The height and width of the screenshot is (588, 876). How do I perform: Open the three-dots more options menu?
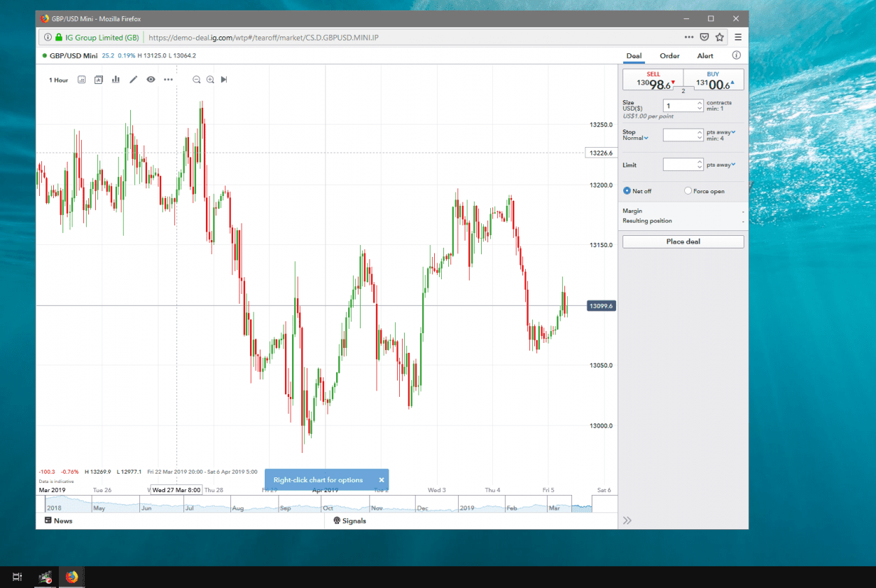coord(168,80)
